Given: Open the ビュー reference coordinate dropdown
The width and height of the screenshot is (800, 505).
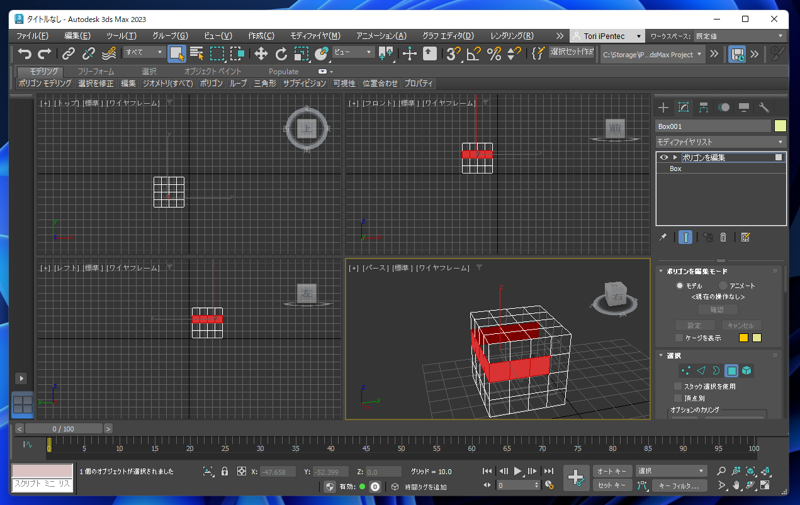Looking at the screenshot, I should [x=353, y=53].
